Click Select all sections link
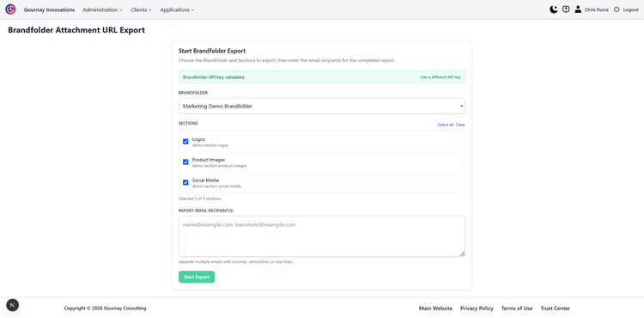This screenshot has width=644, height=318. point(445,125)
